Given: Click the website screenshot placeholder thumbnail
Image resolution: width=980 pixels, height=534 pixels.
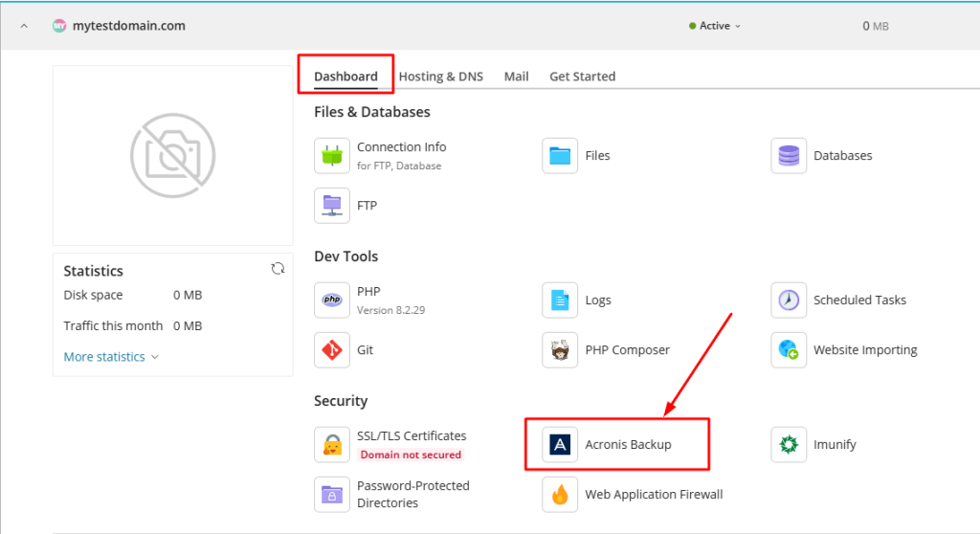Looking at the screenshot, I should coord(172,155).
